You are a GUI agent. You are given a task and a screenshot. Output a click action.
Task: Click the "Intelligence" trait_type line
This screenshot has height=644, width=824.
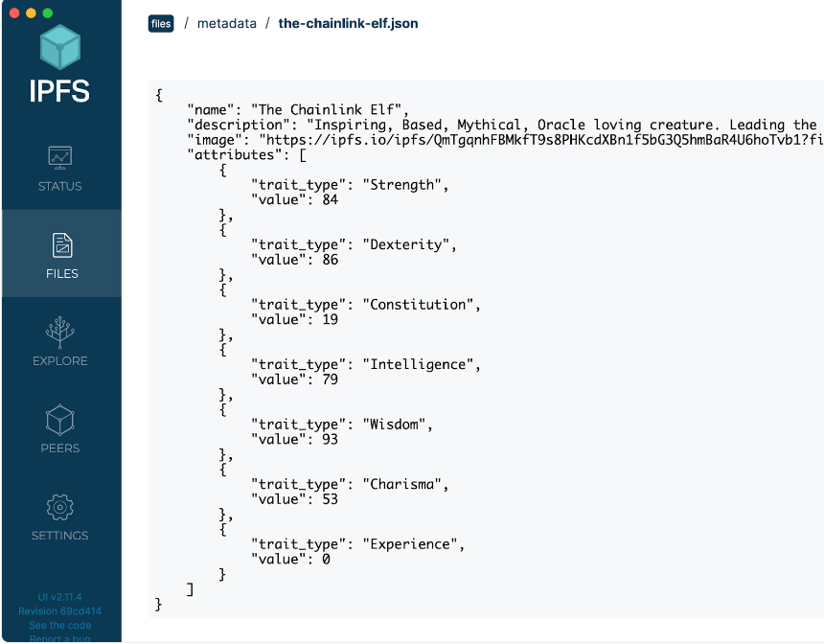(x=366, y=365)
